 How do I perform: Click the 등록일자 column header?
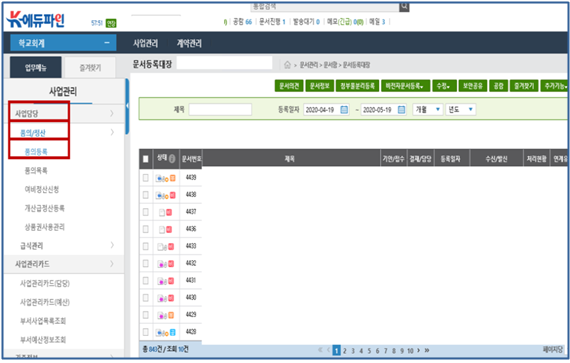[450, 159]
